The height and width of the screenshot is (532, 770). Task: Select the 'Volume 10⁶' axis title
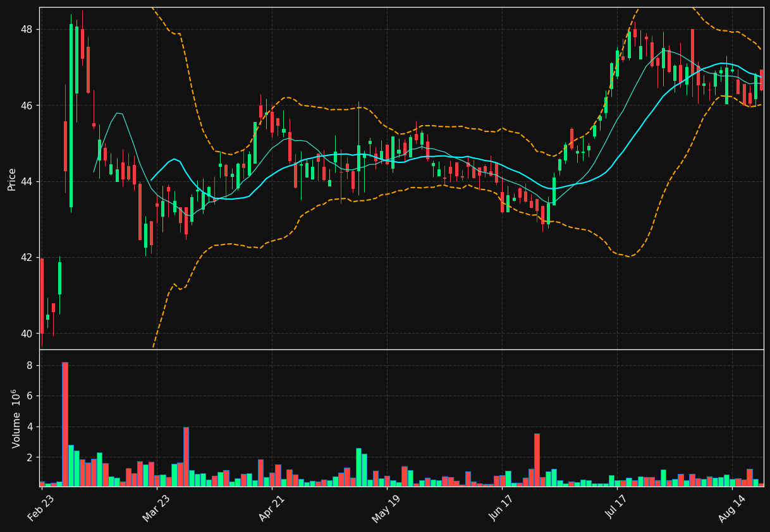click(x=16, y=418)
